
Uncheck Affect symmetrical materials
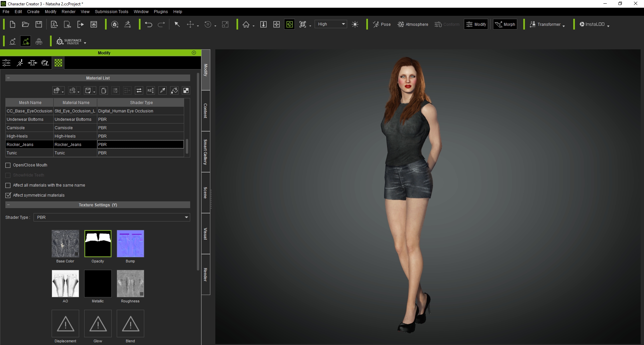tap(8, 195)
